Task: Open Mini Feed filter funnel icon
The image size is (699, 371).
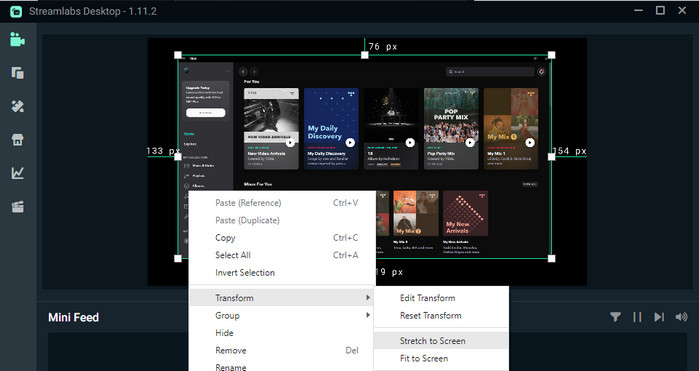Action: coord(615,317)
